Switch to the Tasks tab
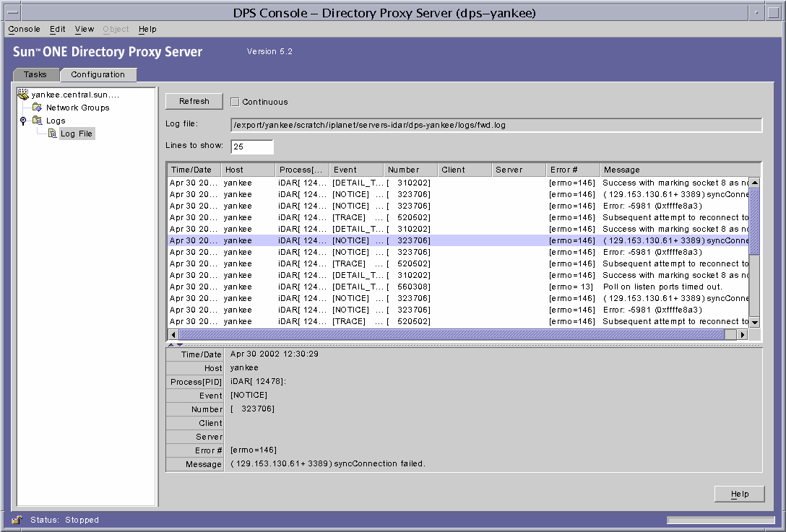786x532 pixels. [35, 74]
